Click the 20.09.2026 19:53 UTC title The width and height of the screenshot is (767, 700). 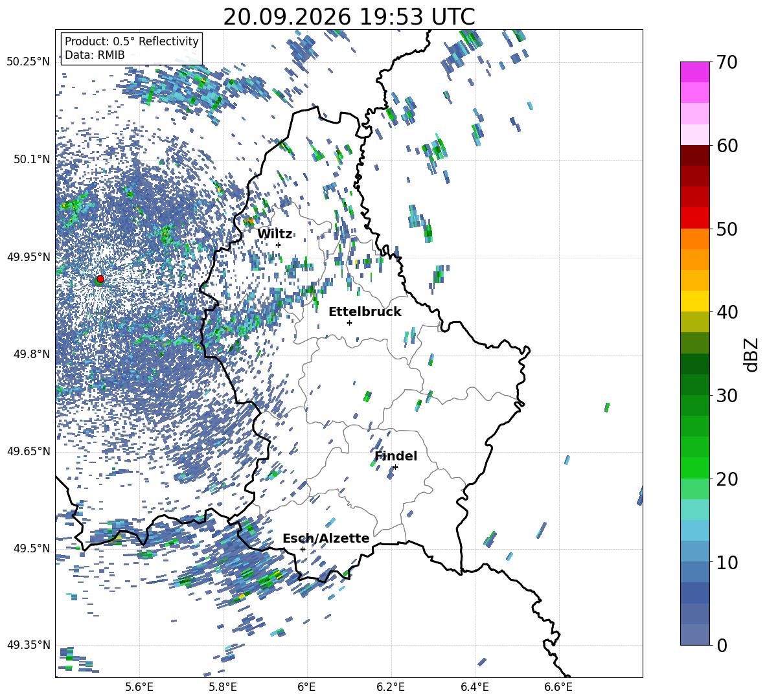coord(349,17)
